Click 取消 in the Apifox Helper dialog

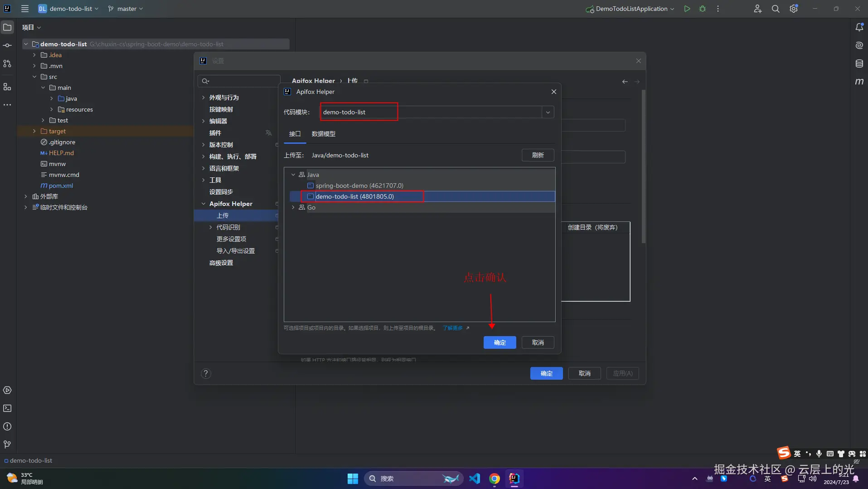(538, 342)
